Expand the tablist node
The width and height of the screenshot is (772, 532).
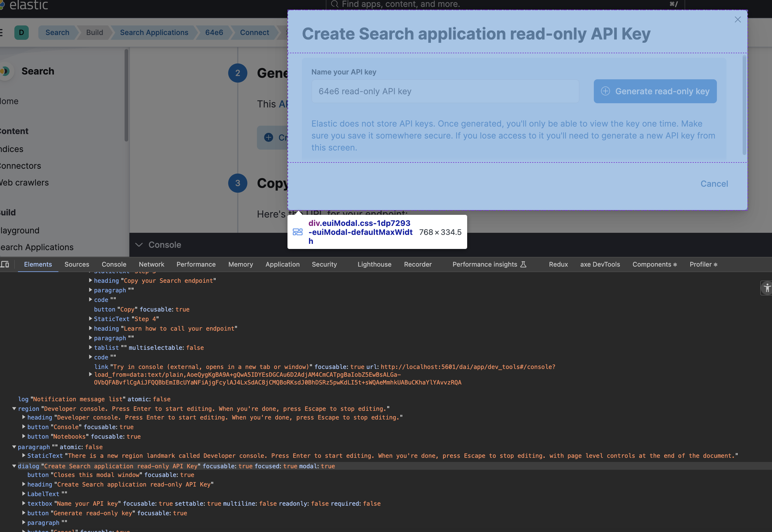click(x=90, y=347)
